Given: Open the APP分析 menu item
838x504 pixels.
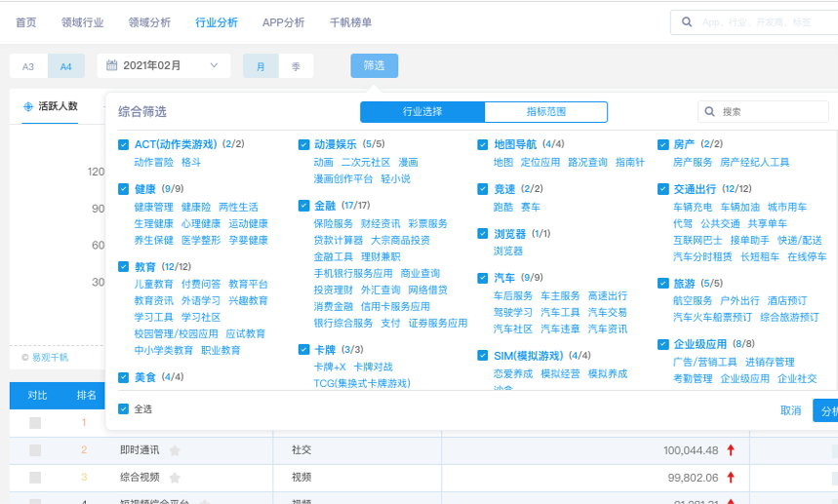Looking at the screenshot, I should click(283, 22).
